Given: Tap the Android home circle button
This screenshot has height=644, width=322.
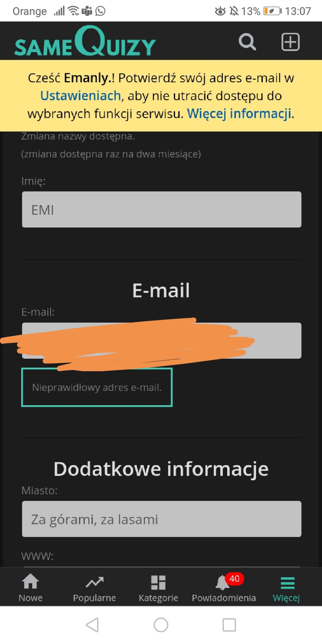Looking at the screenshot, I should click(161, 625).
